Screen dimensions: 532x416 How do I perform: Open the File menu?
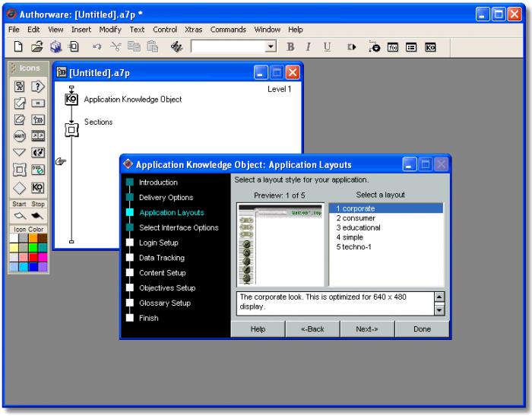14,30
